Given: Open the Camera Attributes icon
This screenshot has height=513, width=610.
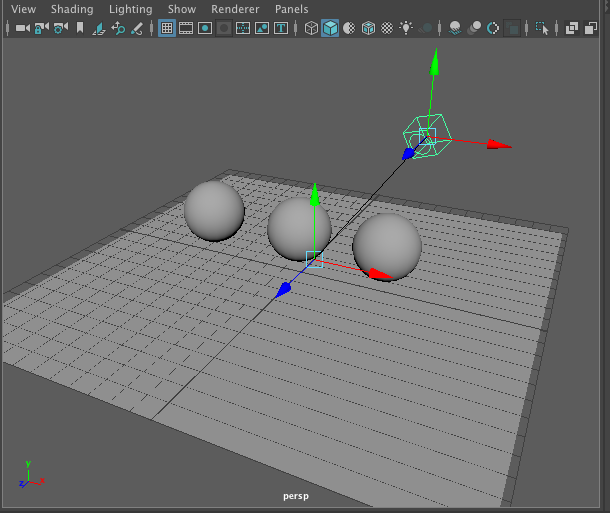Looking at the screenshot, I should pos(60,28).
